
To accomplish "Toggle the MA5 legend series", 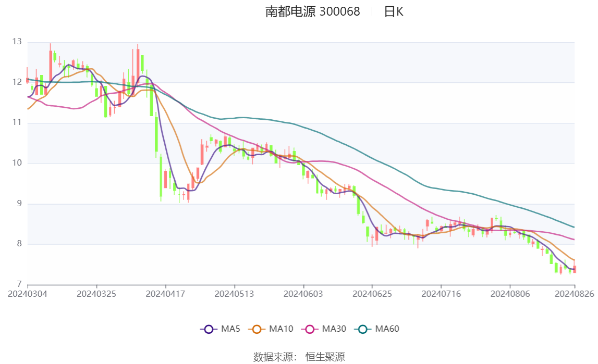I will pos(220,329).
